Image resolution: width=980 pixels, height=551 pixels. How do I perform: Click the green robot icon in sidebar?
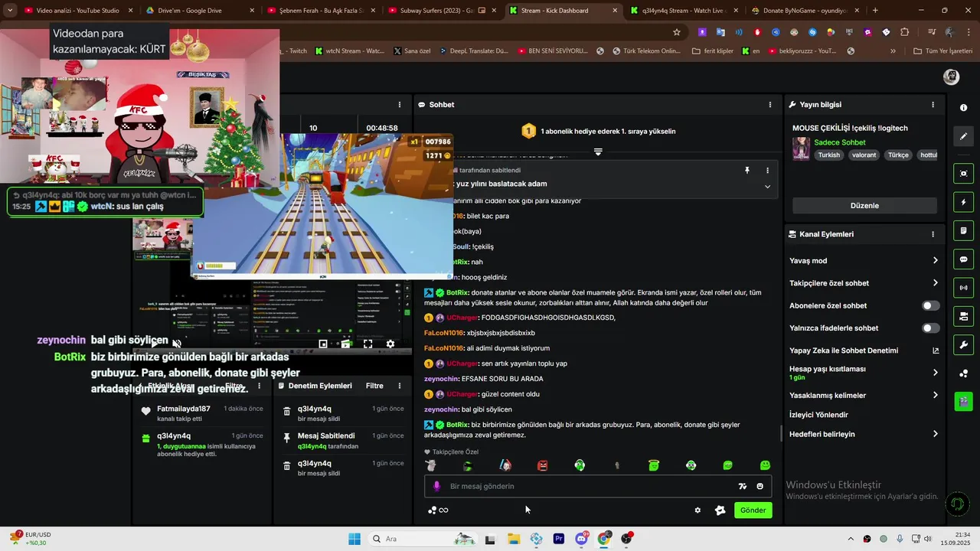[964, 401]
